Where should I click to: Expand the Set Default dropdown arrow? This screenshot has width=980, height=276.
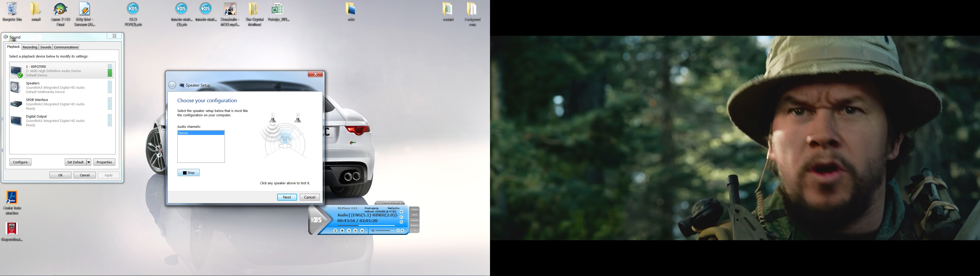coord(89,162)
